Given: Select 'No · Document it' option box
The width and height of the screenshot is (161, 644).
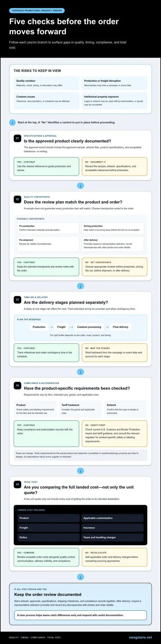Looking at the screenshot, I should point(114,166).
